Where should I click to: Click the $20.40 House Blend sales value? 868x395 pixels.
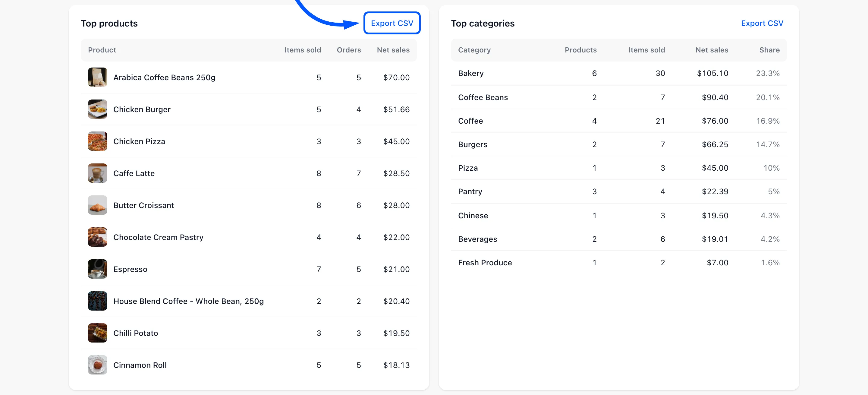click(x=396, y=301)
